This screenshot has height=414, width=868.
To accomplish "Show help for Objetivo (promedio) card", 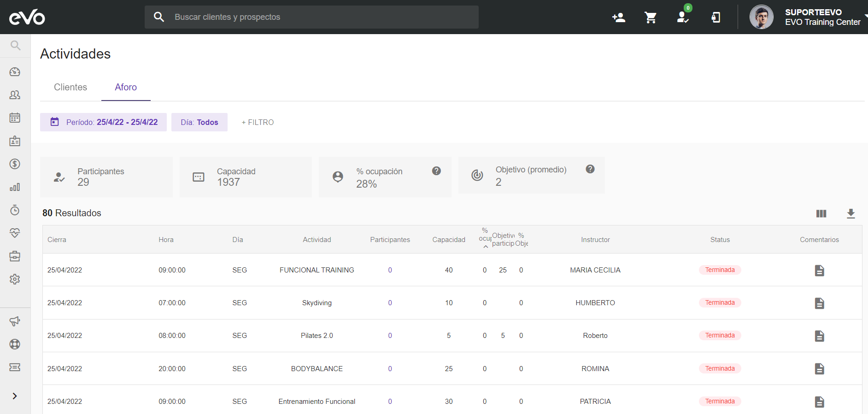I will [x=590, y=169].
